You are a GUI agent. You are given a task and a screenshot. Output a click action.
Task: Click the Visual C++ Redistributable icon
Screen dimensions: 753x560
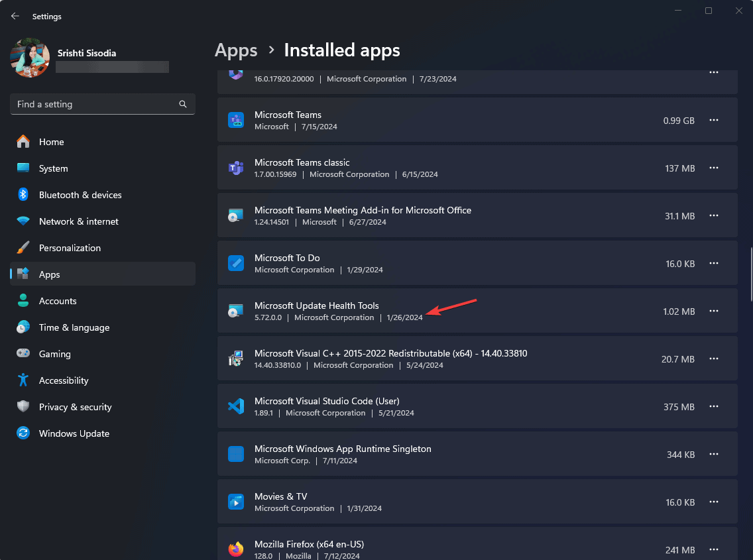[236, 359]
